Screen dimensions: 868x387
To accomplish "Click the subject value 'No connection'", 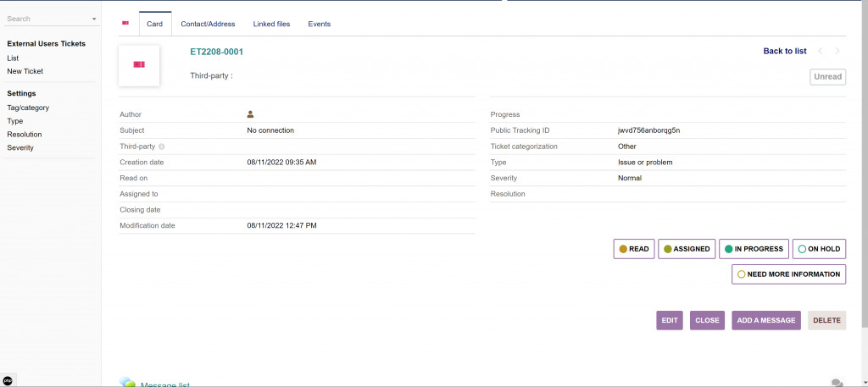I will [x=270, y=130].
